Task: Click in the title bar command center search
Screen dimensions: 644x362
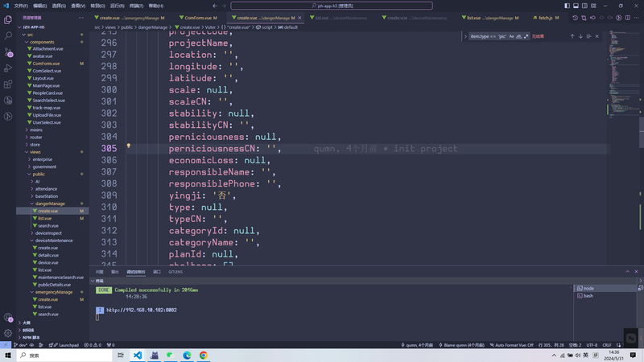Action: pyautogui.click(x=332, y=6)
